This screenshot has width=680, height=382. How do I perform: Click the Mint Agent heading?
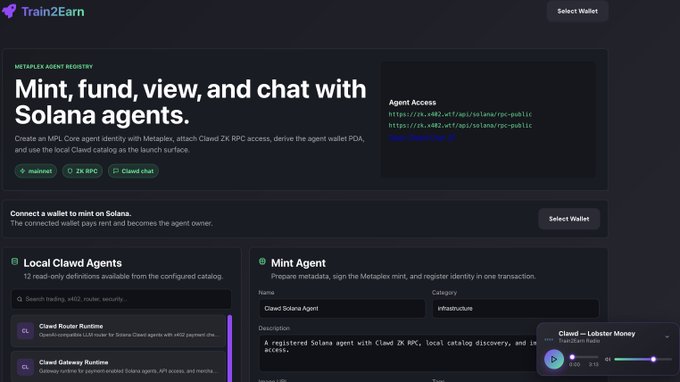tap(298, 263)
